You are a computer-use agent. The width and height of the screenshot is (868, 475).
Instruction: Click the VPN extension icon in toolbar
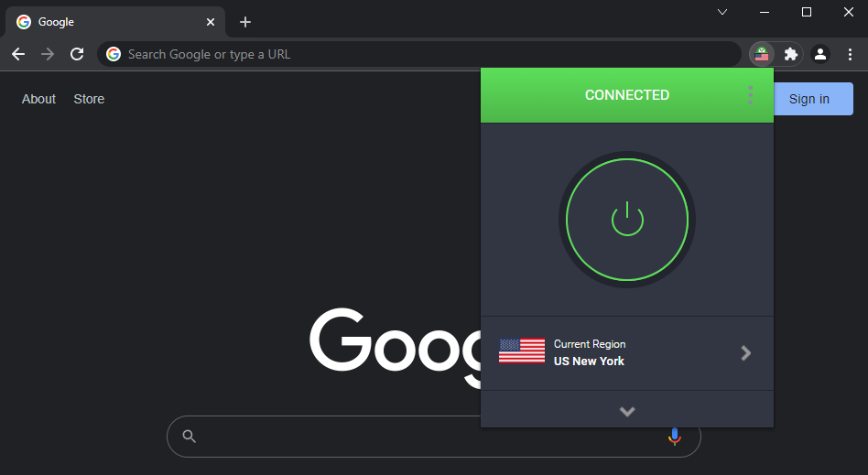click(761, 54)
